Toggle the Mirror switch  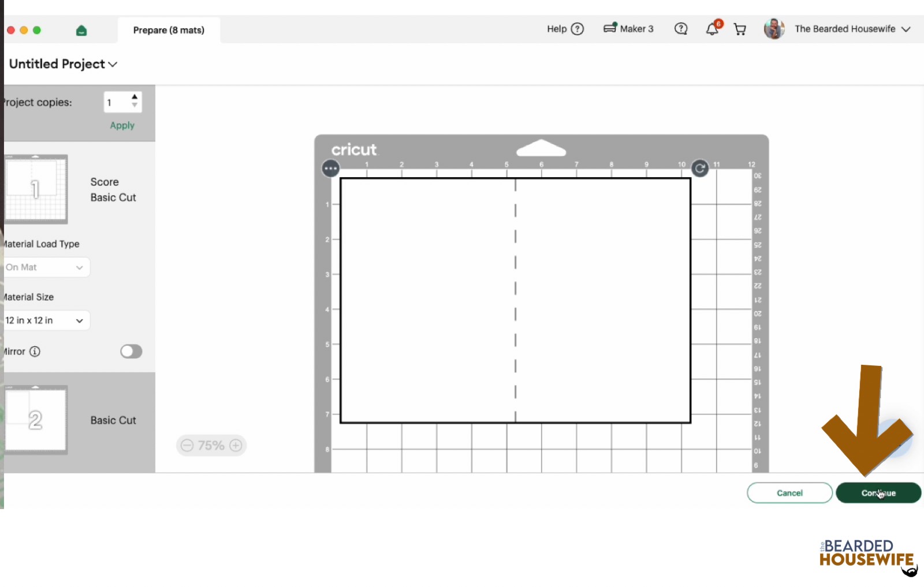pyautogui.click(x=131, y=352)
